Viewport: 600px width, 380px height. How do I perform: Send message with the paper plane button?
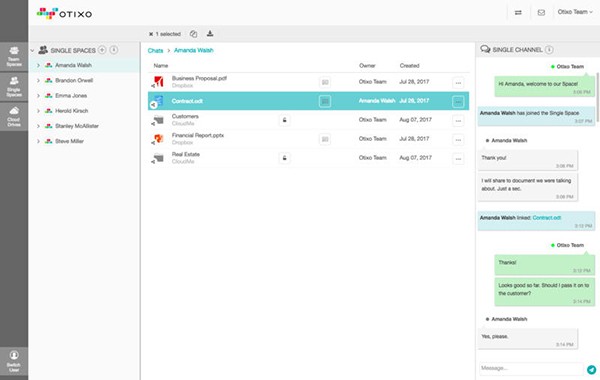[x=591, y=369]
